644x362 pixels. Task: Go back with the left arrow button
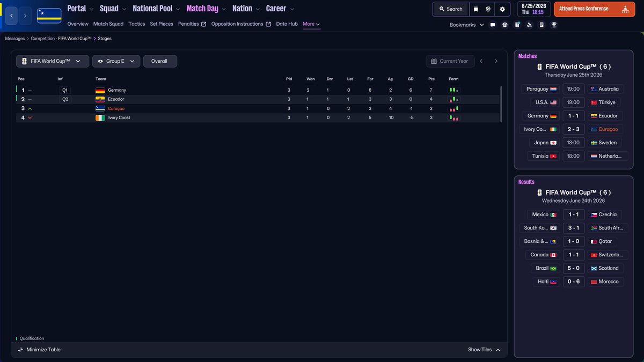coord(12,16)
